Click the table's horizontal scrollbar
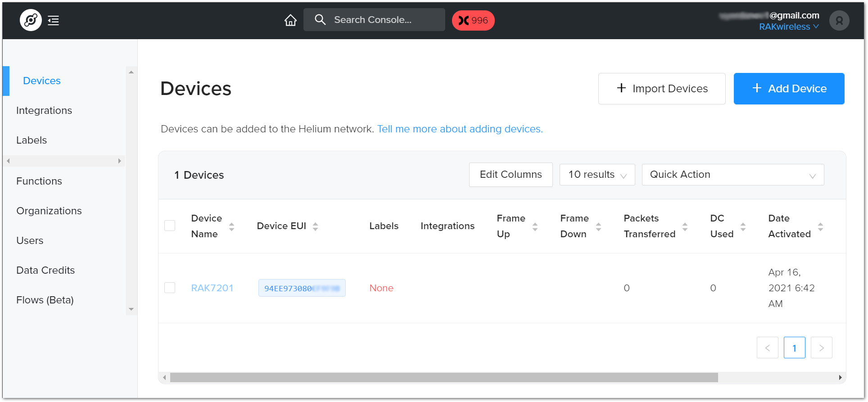The width and height of the screenshot is (868, 402). pos(443,377)
